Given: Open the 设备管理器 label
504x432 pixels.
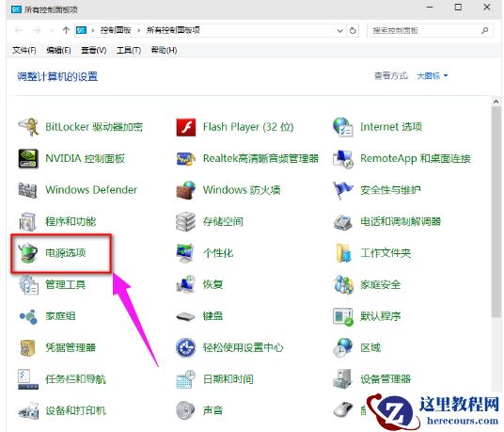Looking at the screenshot, I should point(386,379).
